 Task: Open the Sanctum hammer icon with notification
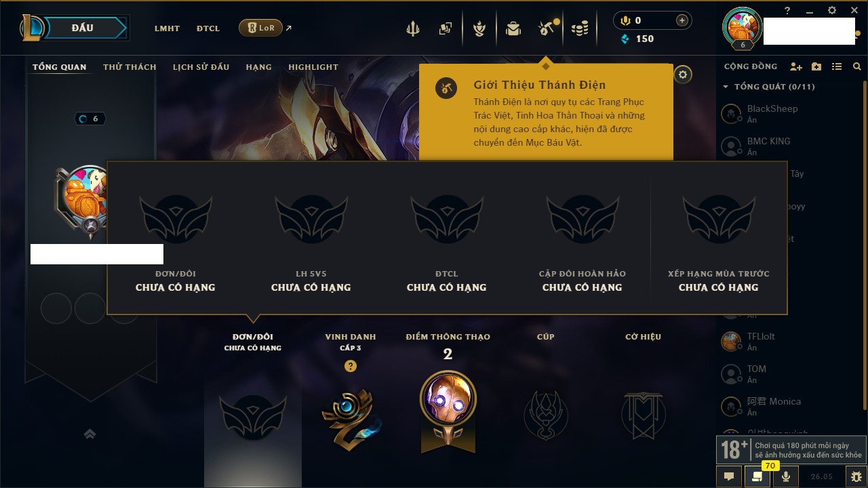pyautogui.click(x=546, y=28)
